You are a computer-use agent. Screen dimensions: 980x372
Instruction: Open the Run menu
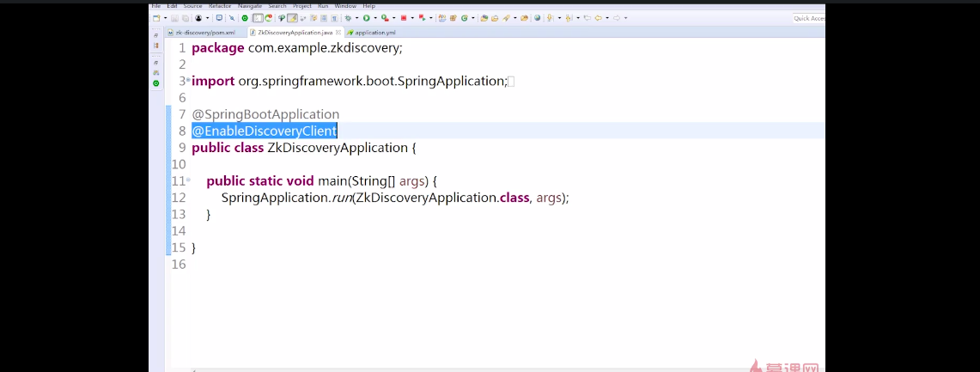pos(323,6)
